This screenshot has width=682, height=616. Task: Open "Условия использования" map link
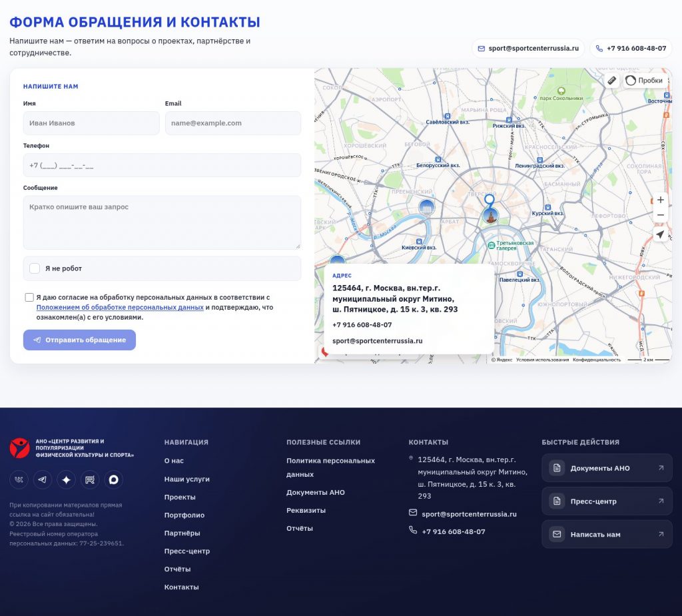coord(542,360)
